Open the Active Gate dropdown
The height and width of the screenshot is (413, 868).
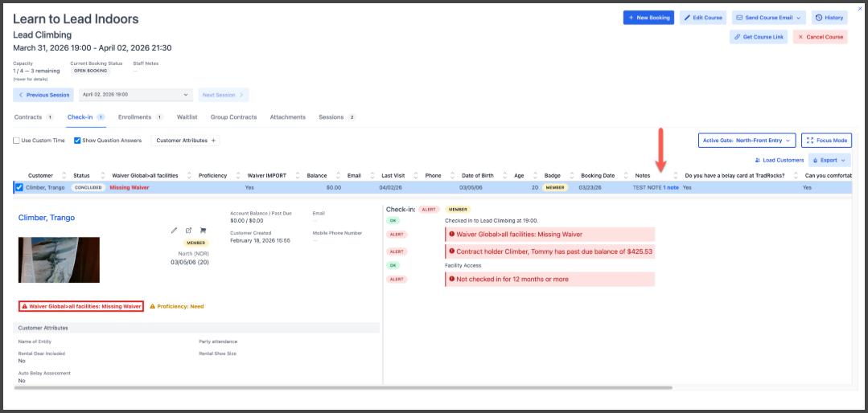pyautogui.click(x=747, y=141)
